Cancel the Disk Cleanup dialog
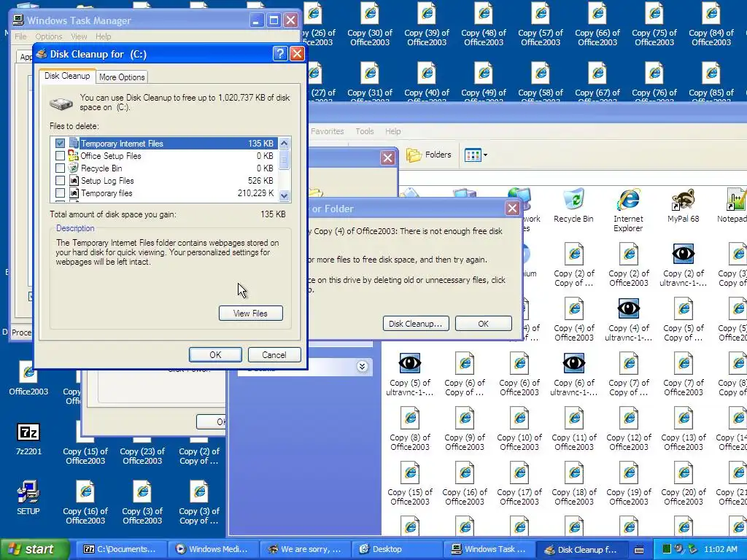Image resolution: width=747 pixels, height=560 pixels. [274, 355]
